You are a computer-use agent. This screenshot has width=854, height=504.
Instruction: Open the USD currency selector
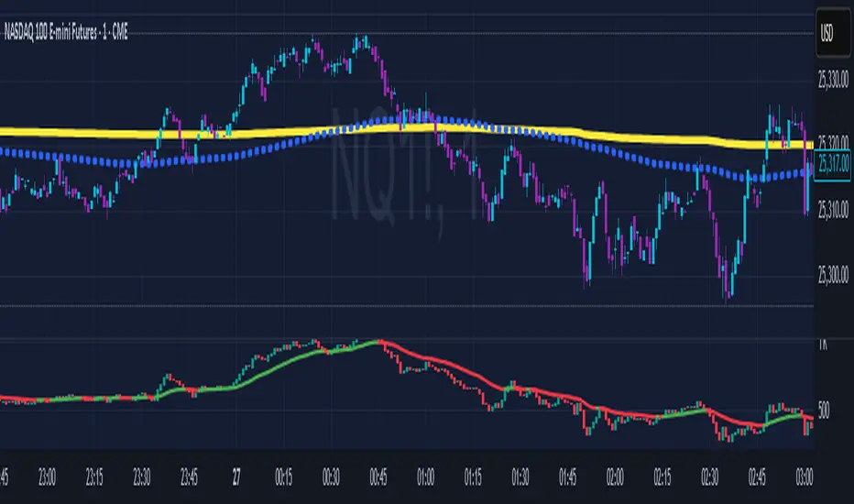coord(833,32)
